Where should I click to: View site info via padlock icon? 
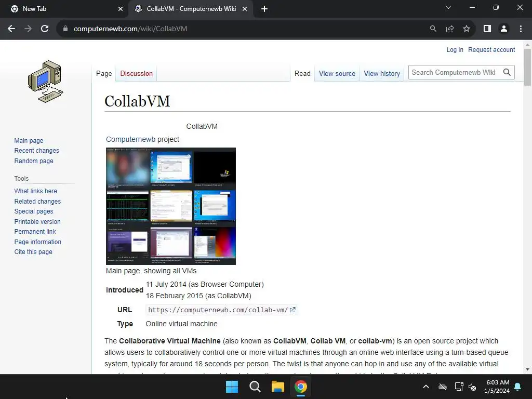pos(65,29)
